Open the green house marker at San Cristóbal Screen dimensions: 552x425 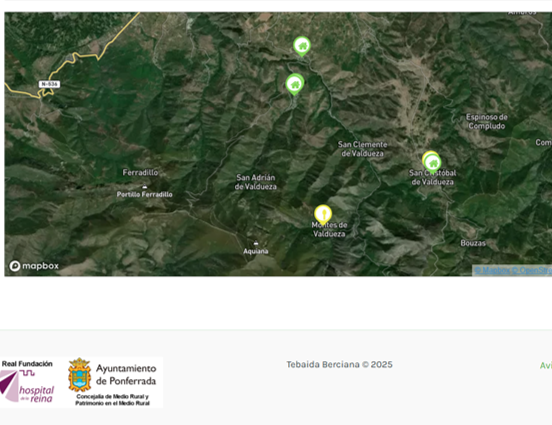[x=433, y=164]
